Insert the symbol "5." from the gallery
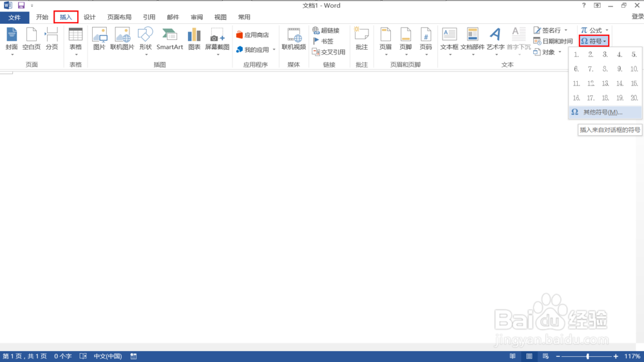Image resolution: width=644 pixels, height=362 pixels. [x=634, y=54]
